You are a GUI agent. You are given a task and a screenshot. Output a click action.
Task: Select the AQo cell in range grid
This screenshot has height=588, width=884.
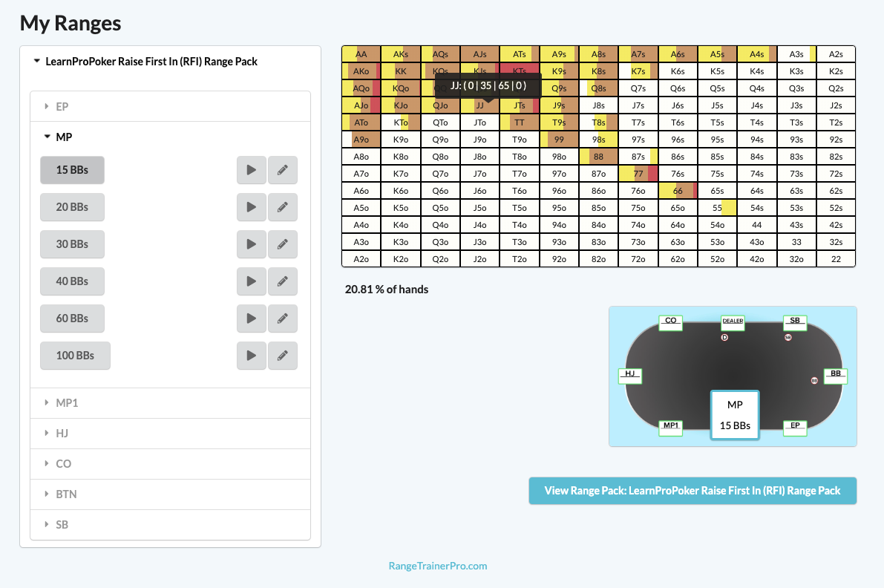361,88
